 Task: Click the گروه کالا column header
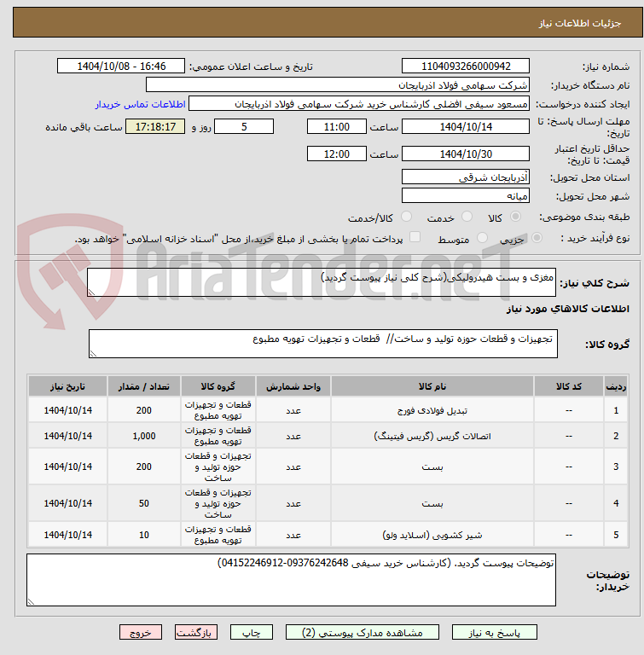(218, 386)
